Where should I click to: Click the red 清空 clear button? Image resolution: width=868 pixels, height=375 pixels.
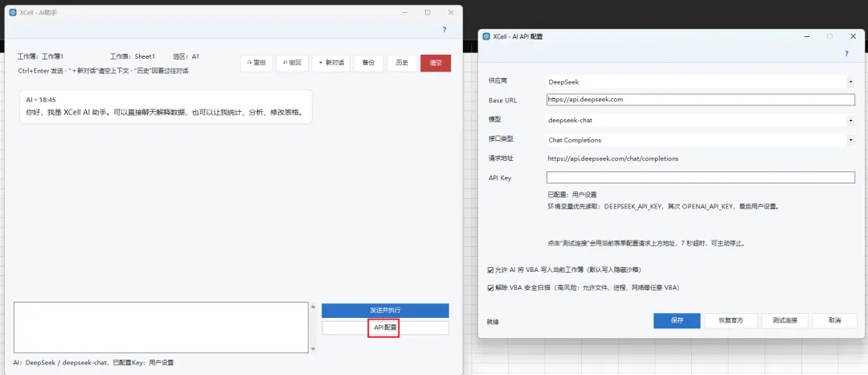tap(436, 63)
